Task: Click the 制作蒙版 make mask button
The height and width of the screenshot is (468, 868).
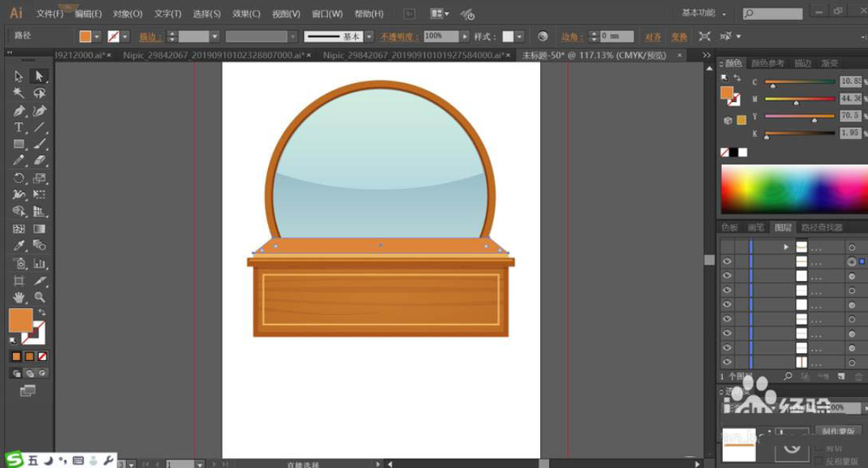Action: [x=838, y=431]
